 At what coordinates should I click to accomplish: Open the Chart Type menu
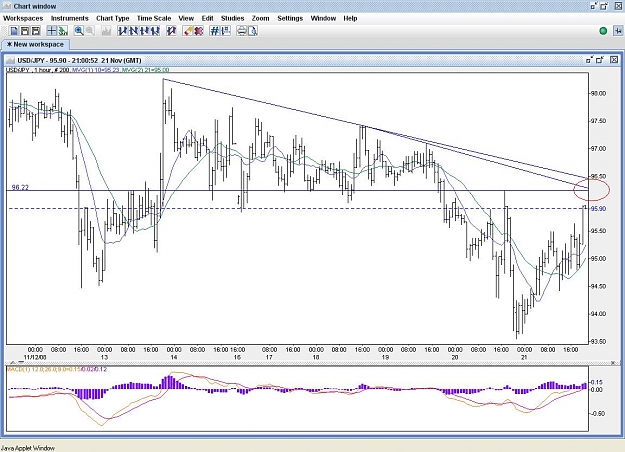(112, 18)
